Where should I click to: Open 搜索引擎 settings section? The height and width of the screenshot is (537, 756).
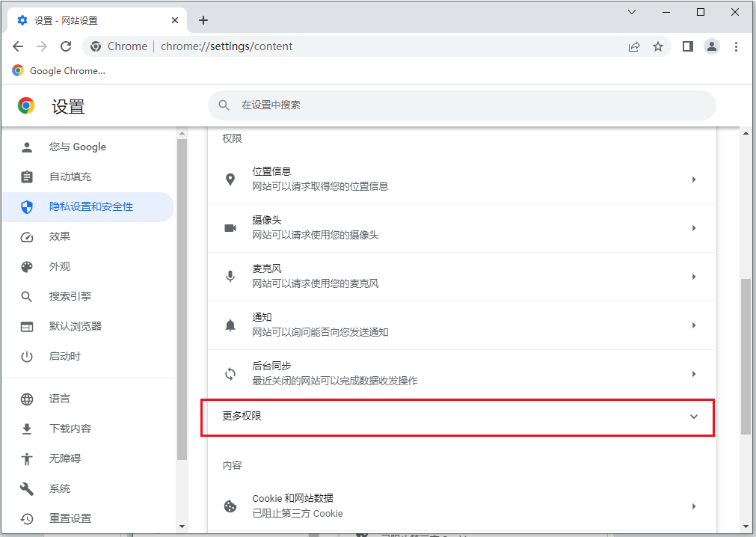pos(87,296)
